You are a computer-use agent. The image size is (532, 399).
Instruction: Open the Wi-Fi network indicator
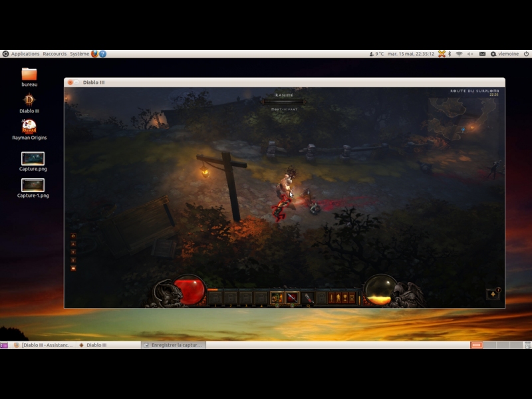click(459, 54)
